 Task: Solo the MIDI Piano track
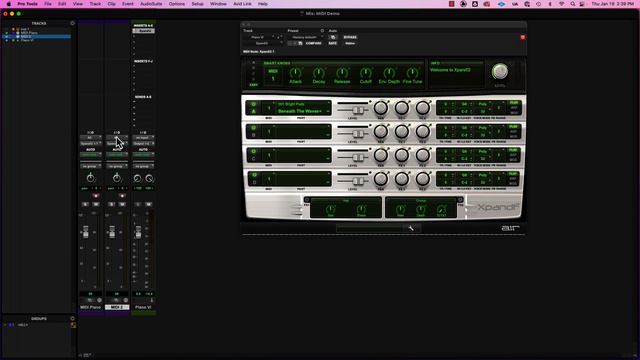(85, 204)
